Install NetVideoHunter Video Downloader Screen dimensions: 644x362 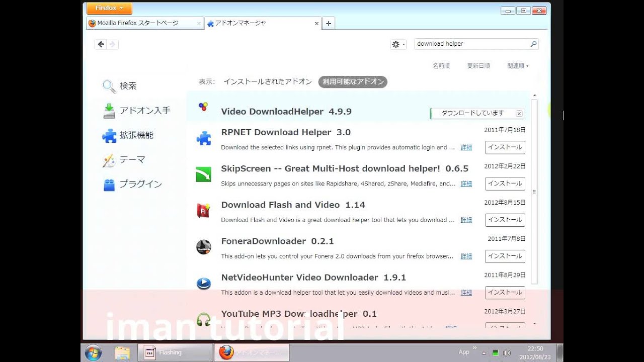(505, 293)
